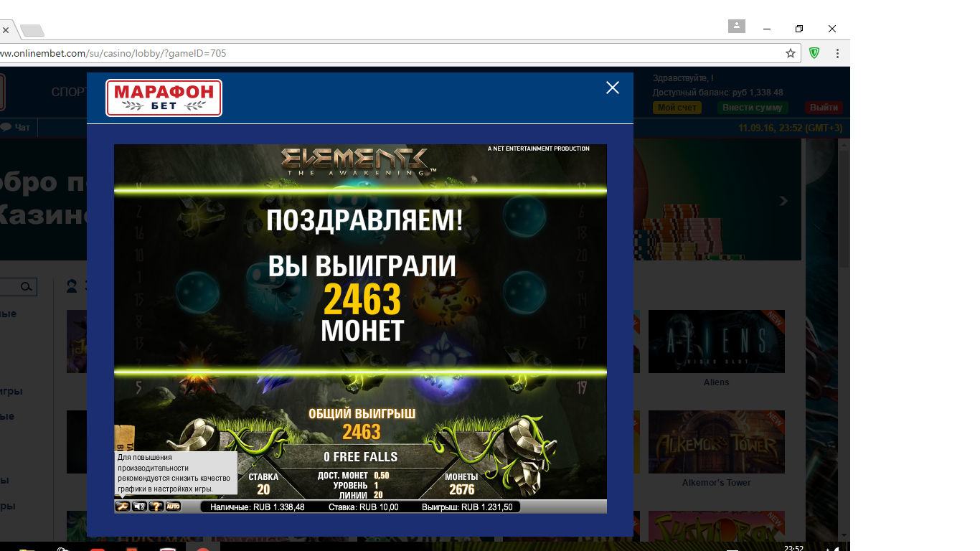This screenshot has height=551, width=980.
Task: Select СПОРТ in the top navigation
Action: tap(69, 92)
